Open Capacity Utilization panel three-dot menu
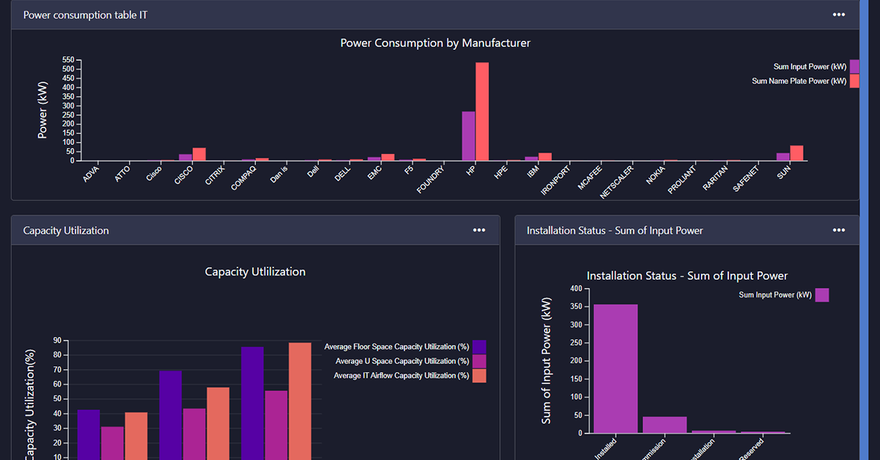Viewport: 880px width, 460px height. [x=479, y=230]
